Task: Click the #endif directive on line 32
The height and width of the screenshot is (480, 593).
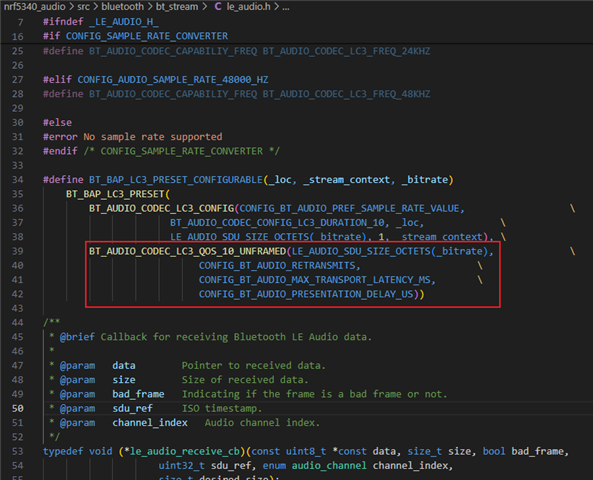Action: click(x=60, y=151)
